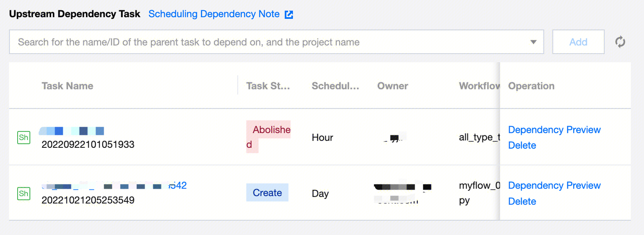The width and height of the screenshot is (644, 235).
Task: Click the Owner column header
Action: coord(392,86)
